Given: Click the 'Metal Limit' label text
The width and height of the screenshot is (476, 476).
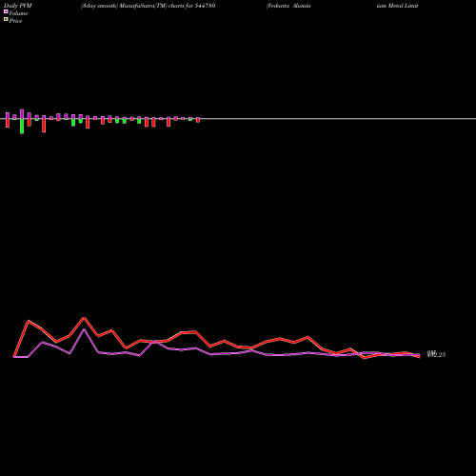Looking at the screenshot, I should click(x=403, y=6).
